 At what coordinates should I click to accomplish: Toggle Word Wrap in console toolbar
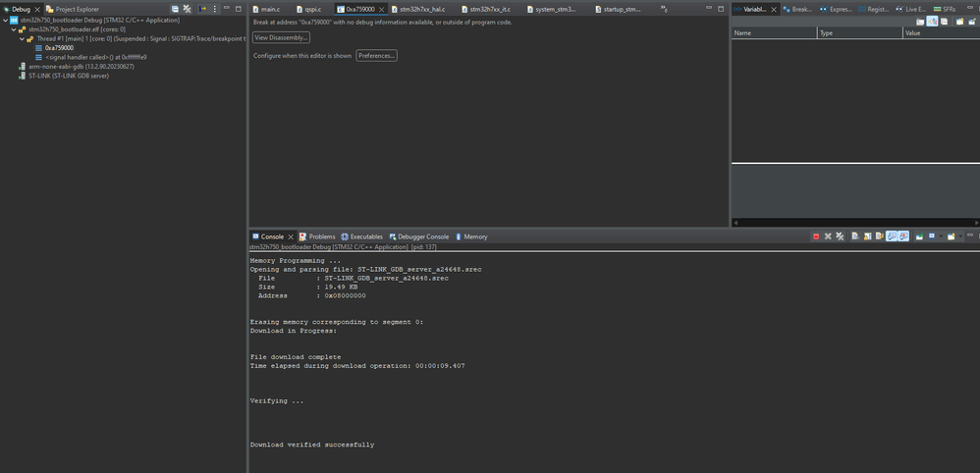coord(880,236)
